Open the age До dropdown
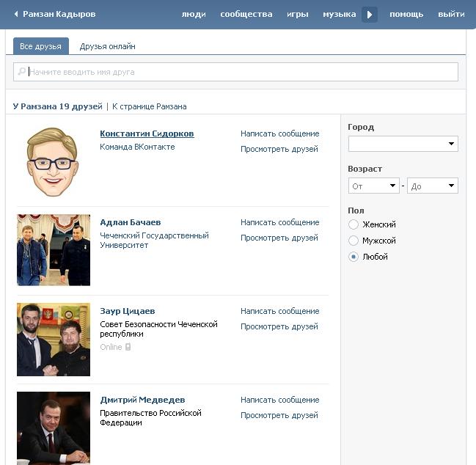 (432, 186)
